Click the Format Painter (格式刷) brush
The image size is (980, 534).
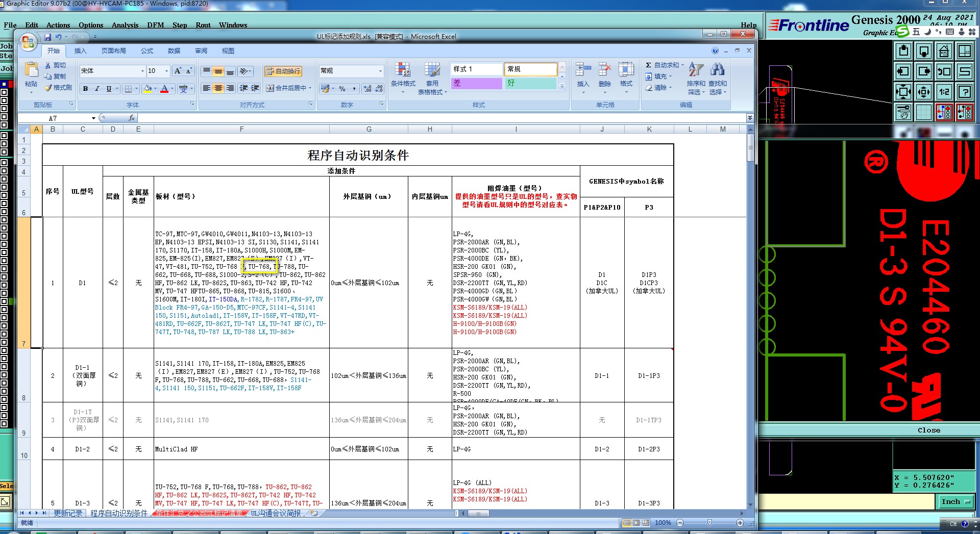point(58,88)
